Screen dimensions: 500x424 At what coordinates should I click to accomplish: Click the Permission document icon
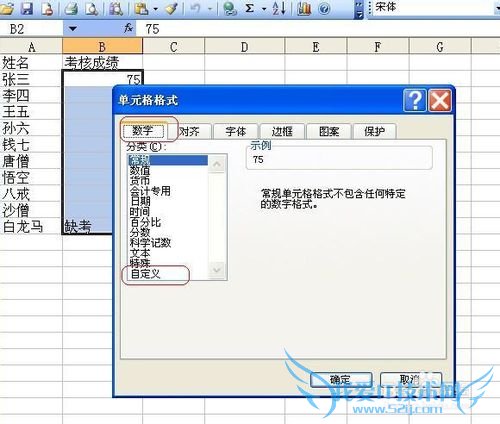(x=47, y=8)
